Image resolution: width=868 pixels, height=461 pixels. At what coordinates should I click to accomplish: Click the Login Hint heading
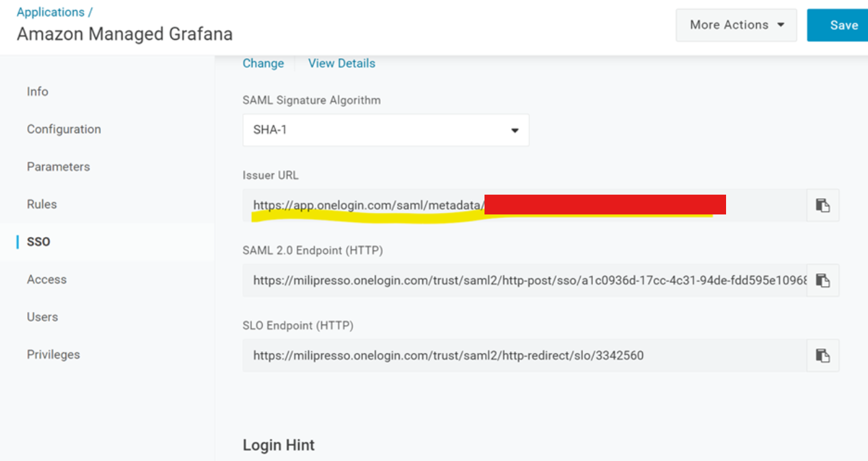(x=278, y=445)
